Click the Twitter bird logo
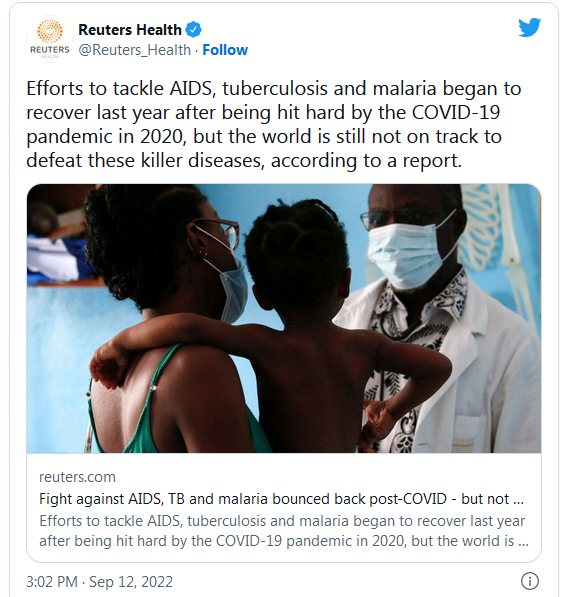This screenshot has width=562, height=597. pos(530,27)
